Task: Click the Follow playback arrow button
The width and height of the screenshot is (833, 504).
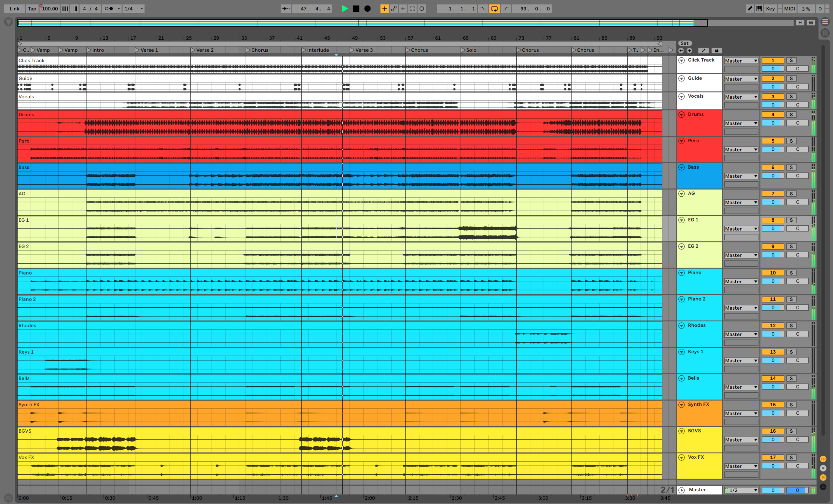Action: [286, 9]
